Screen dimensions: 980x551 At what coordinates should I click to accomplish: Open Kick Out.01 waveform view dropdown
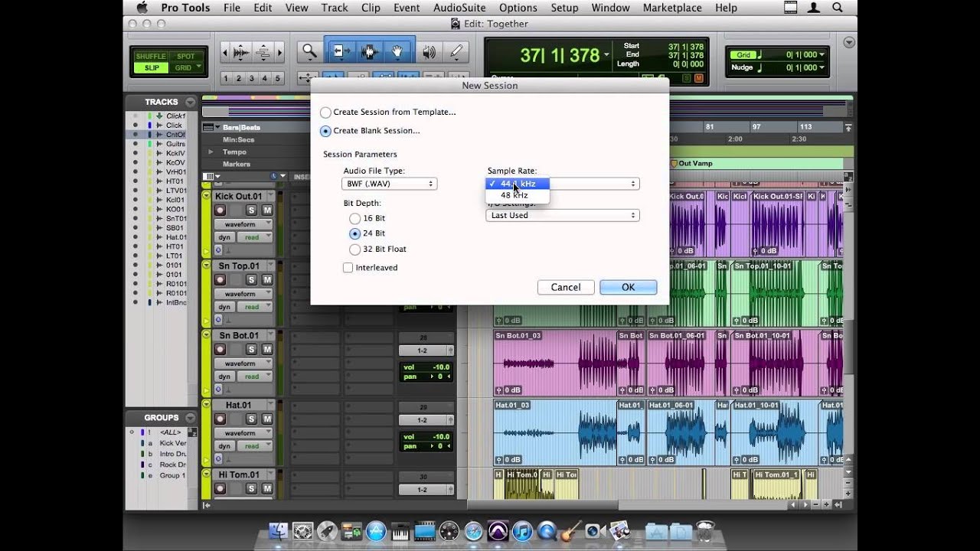(243, 224)
